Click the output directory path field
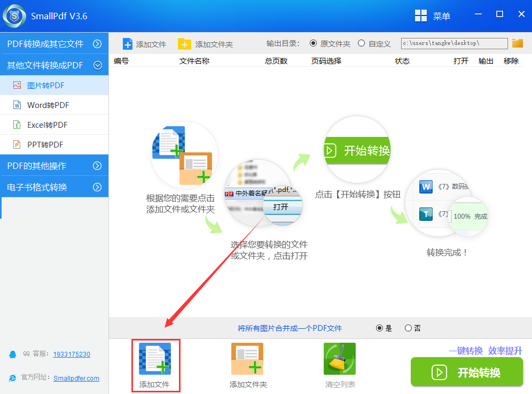This screenshot has width=532, height=394. (x=454, y=43)
